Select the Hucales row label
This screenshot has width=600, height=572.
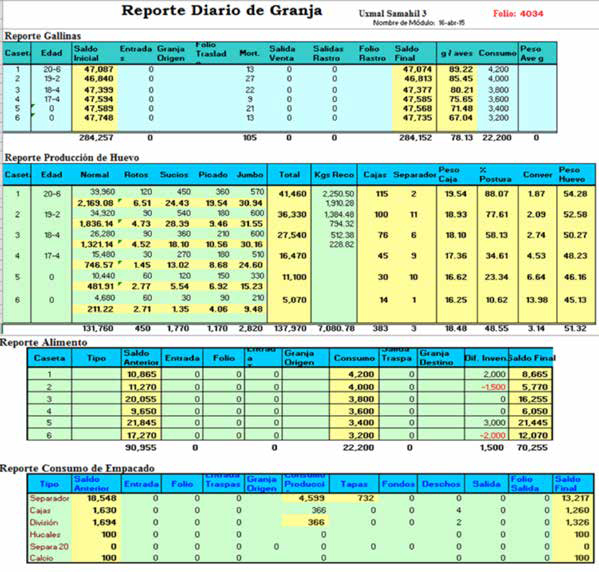click(x=45, y=535)
